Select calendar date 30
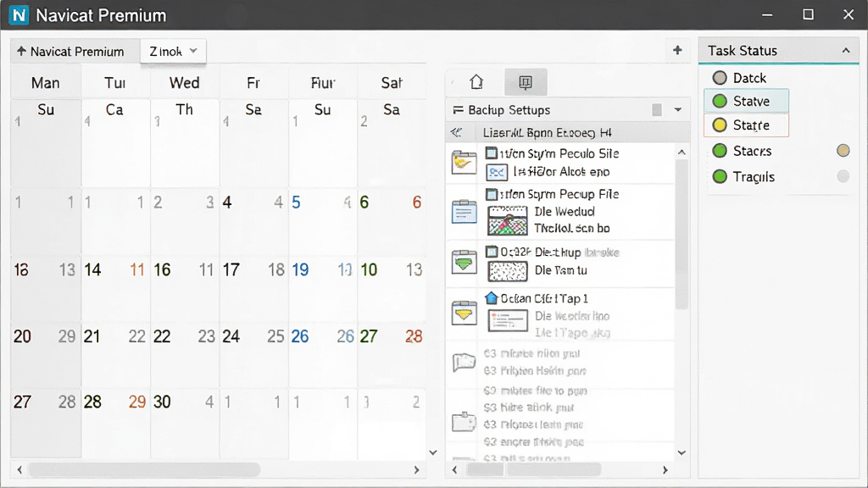The width and height of the screenshot is (868, 488). (162, 402)
